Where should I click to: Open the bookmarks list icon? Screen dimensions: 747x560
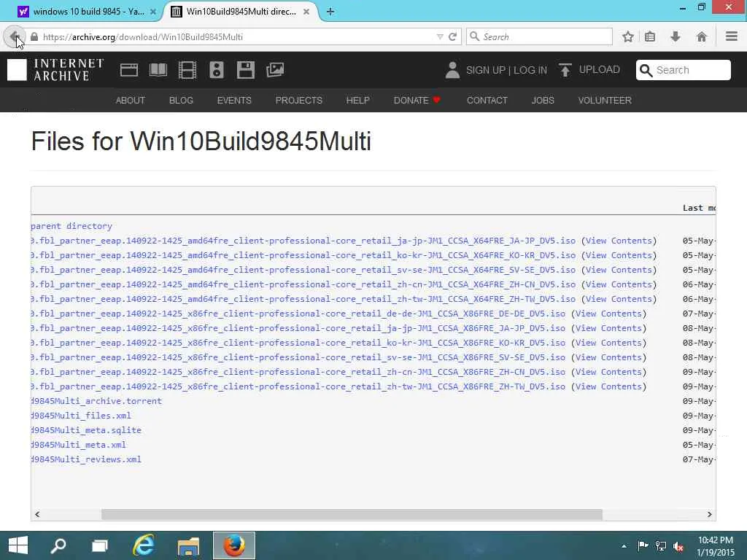650,36
